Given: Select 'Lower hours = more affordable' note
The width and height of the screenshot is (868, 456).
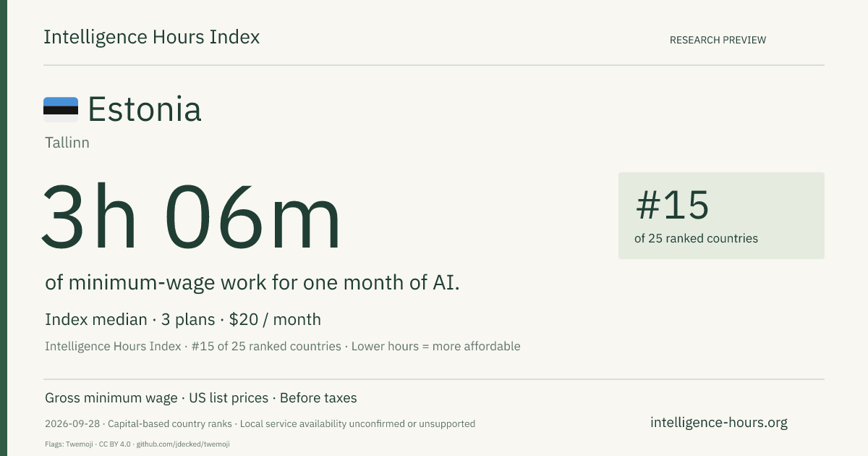Looking at the screenshot, I should pyautogui.click(x=436, y=346).
